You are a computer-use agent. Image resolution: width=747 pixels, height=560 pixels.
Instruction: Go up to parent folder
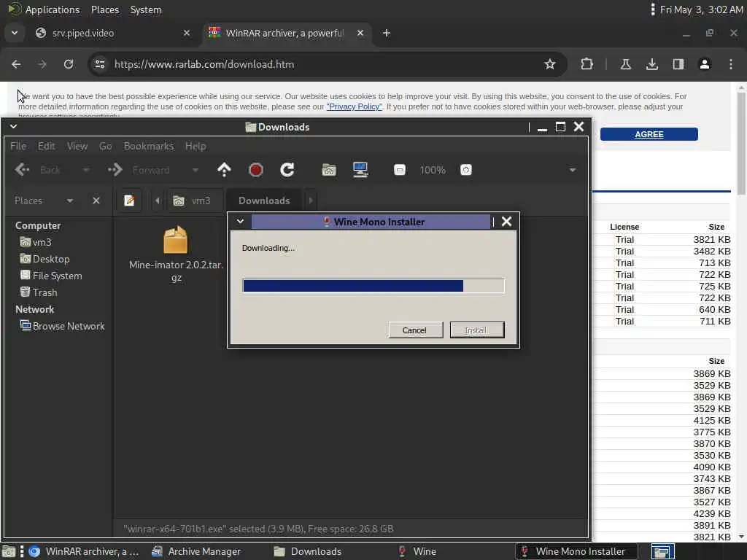[224, 170]
